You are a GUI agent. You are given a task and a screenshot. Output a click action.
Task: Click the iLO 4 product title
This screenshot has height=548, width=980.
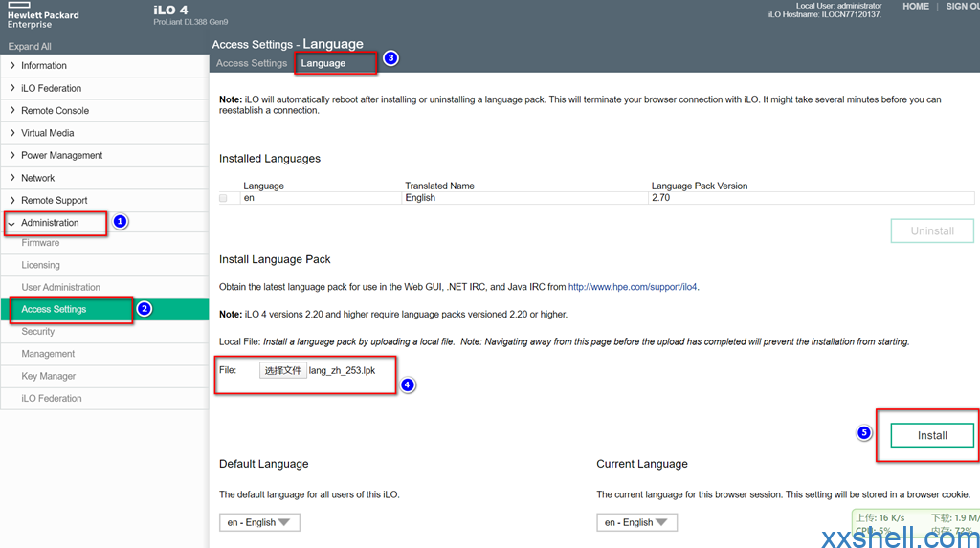(170, 10)
